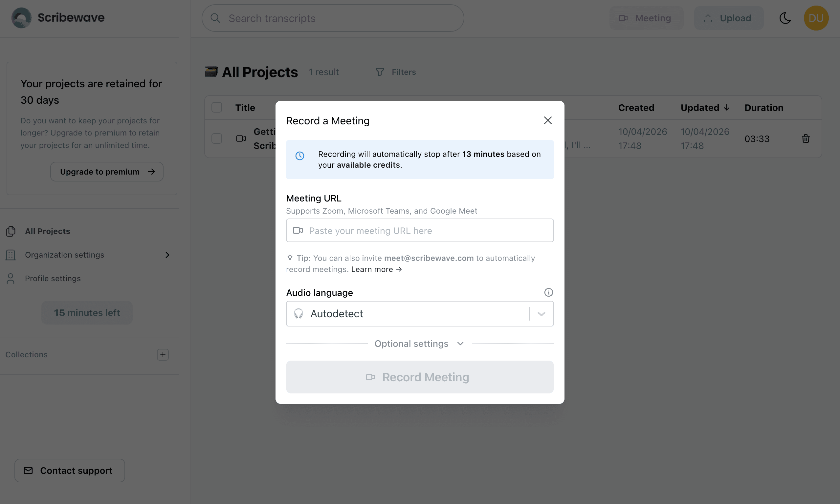Click Upgrade to premium
This screenshot has width=840, height=504.
(x=106, y=172)
